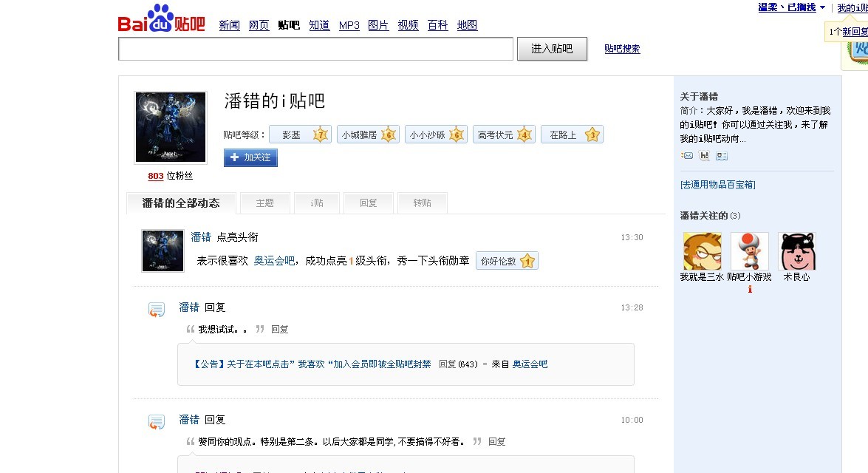868x473 pixels.
Task: Open the 视频 navigation link
Action: click(408, 25)
